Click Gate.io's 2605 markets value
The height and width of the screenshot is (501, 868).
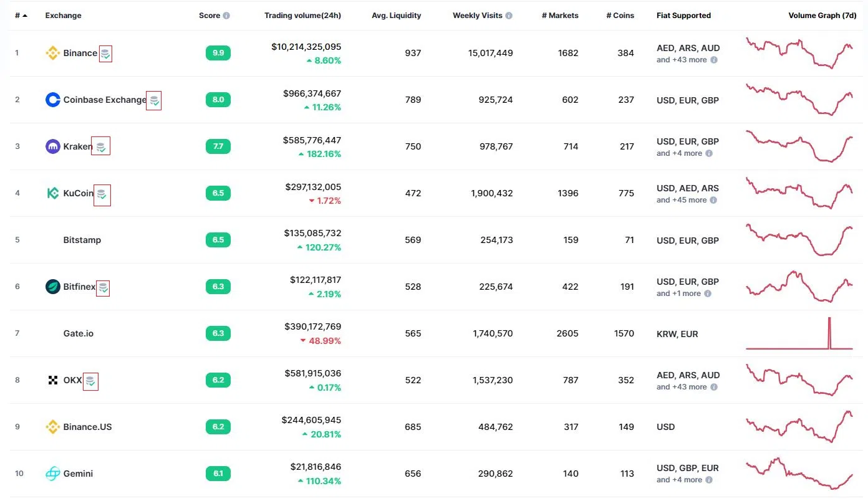point(567,333)
